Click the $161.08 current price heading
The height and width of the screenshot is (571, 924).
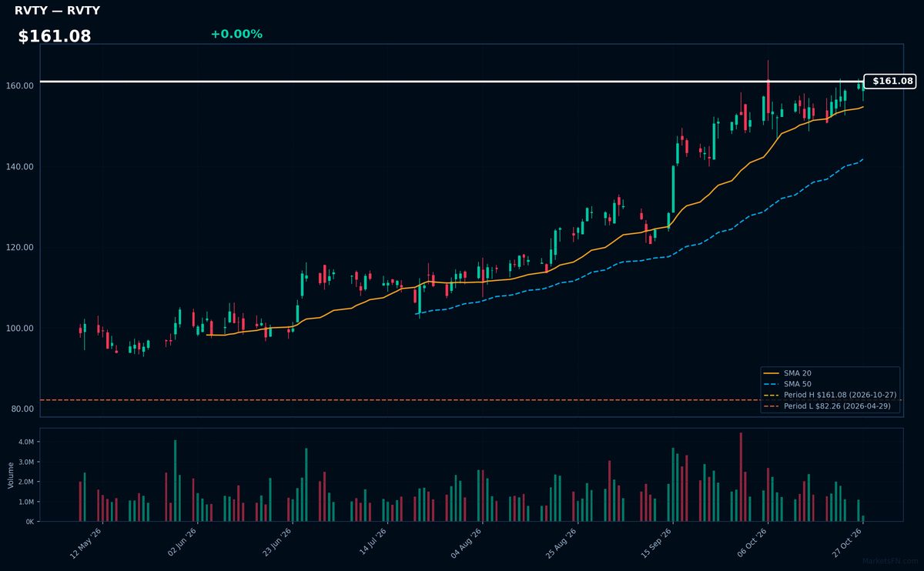tap(55, 36)
